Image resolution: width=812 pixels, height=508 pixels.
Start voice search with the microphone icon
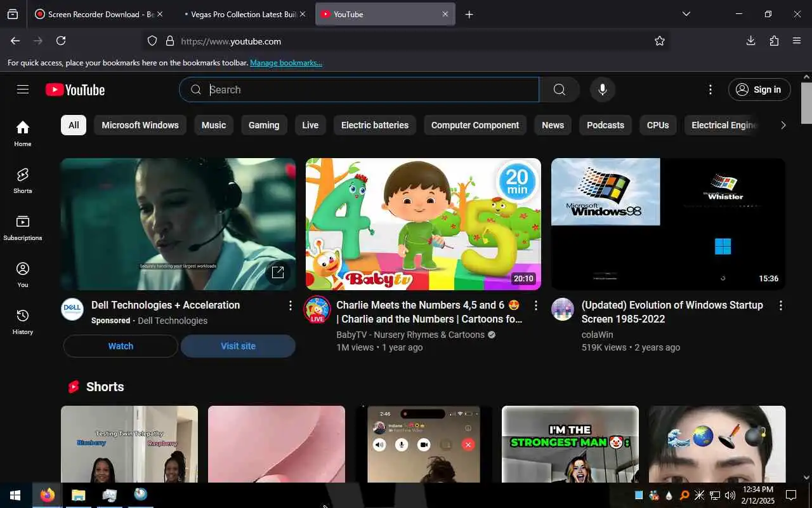(603, 90)
